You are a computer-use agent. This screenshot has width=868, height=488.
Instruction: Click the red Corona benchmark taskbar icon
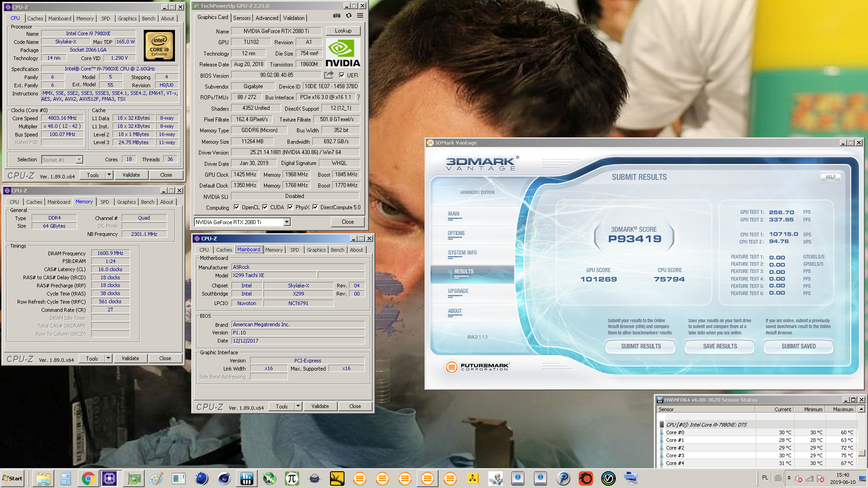coord(586,479)
